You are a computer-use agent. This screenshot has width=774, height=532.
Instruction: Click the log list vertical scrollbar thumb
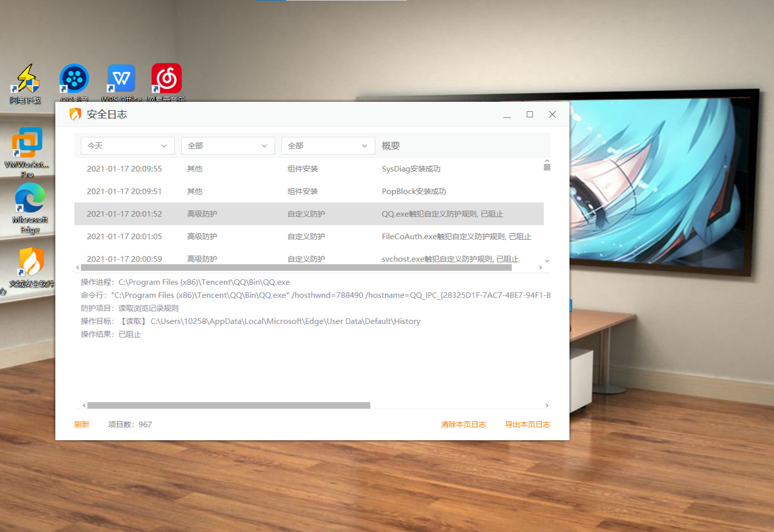[x=547, y=167]
